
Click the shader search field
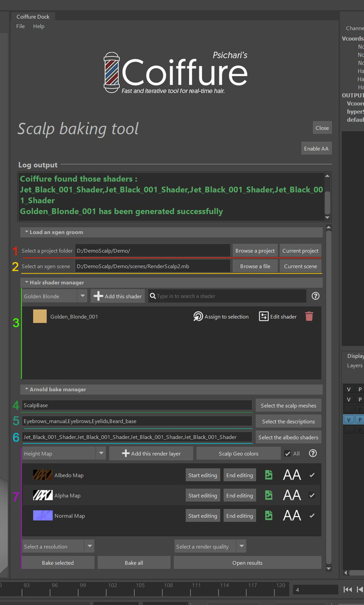(x=227, y=296)
